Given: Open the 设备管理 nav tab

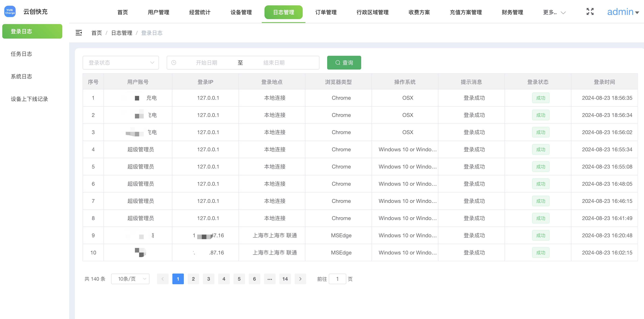Looking at the screenshot, I should coord(241,12).
